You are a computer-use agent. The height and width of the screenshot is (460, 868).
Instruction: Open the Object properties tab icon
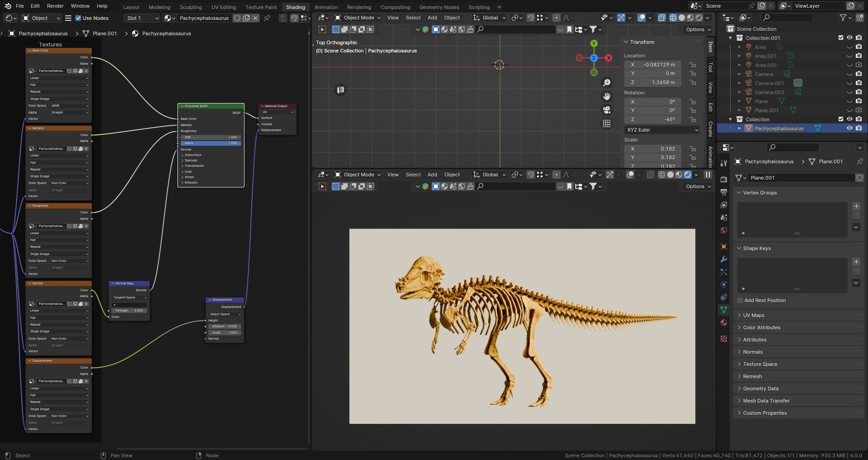coord(724,247)
